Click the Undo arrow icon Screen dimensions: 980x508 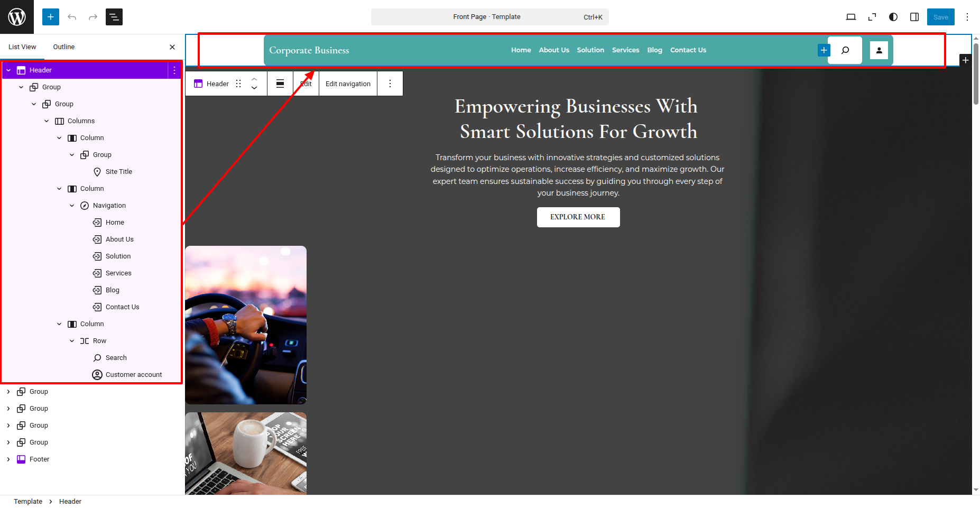click(72, 17)
